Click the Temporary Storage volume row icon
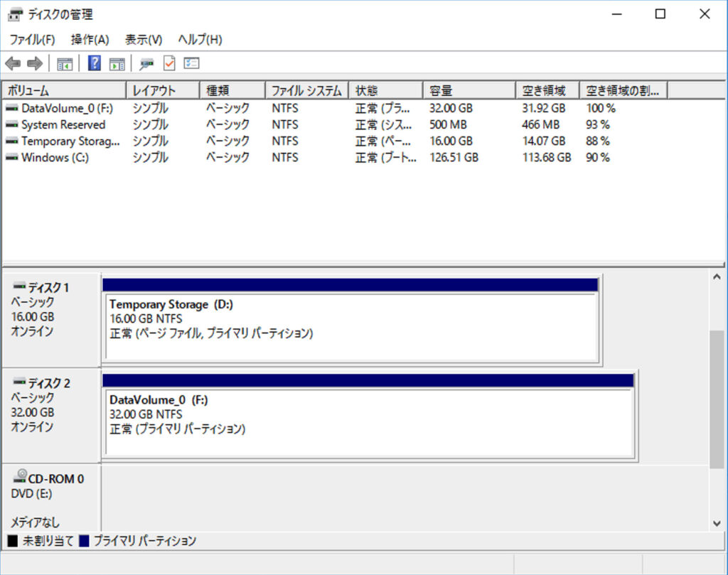This screenshot has height=575, width=728. pos(12,141)
